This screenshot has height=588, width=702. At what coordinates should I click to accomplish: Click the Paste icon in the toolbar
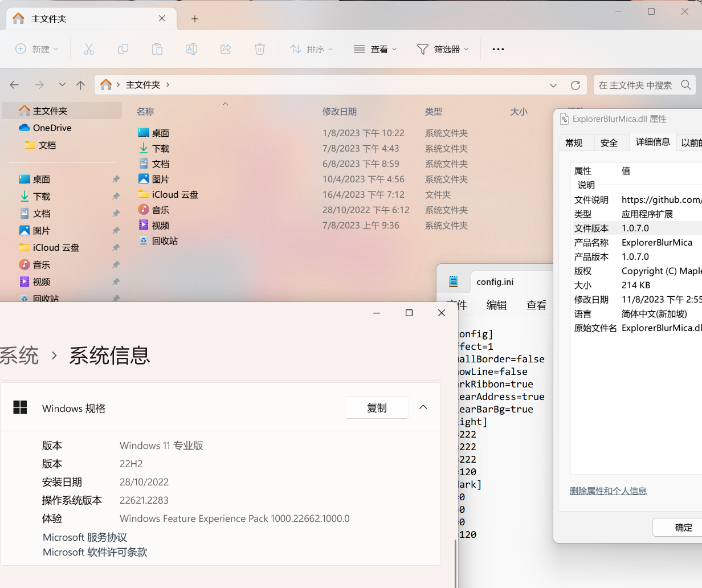point(157,49)
